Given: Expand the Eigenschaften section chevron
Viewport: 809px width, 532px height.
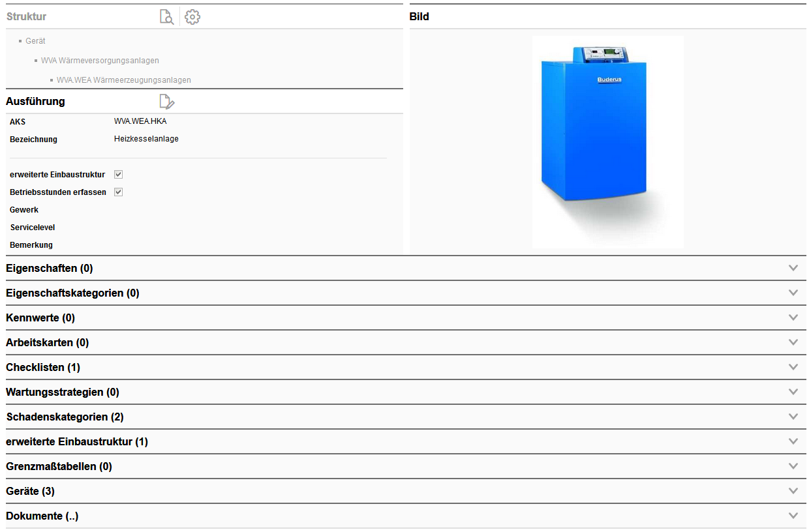Looking at the screenshot, I should point(793,268).
